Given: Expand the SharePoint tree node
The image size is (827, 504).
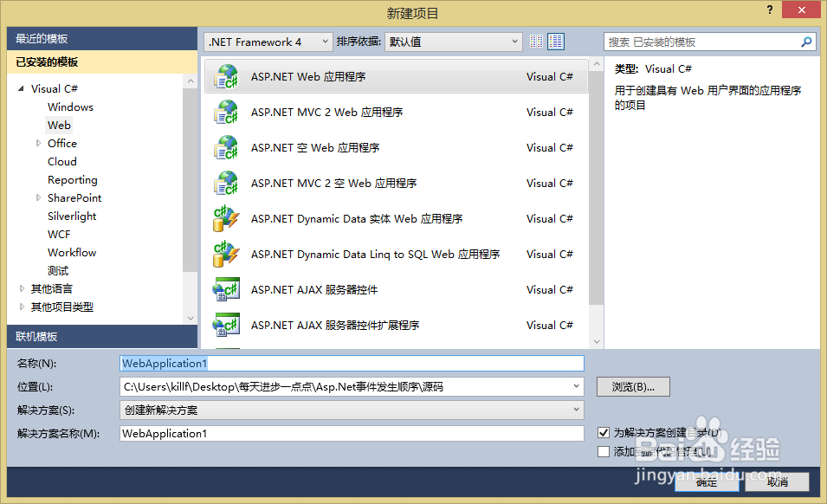Looking at the screenshot, I should (38, 197).
